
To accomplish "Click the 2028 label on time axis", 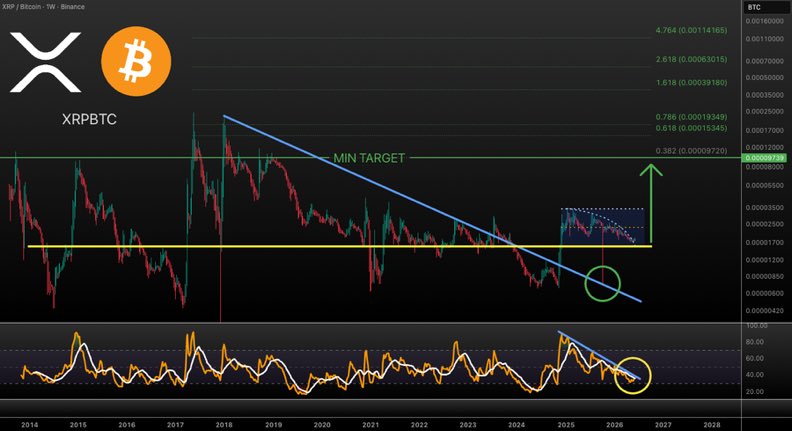I will coord(712,425).
